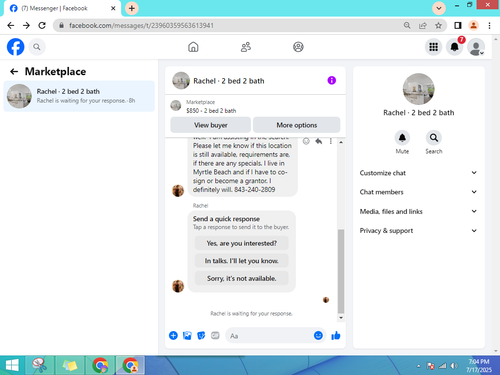Open the Friends icon in top navigation
Image resolution: width=500 pixels, height=375 pixels.
tap(246, 47)
